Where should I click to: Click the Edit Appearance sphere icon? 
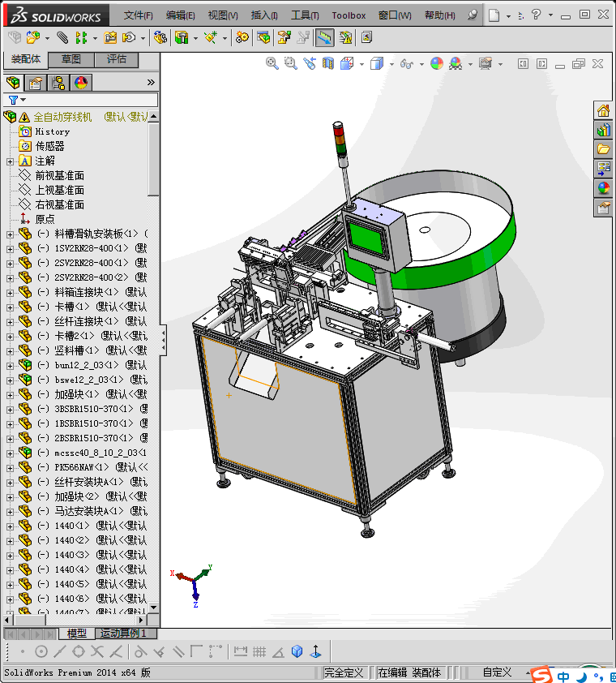[437, 63]
